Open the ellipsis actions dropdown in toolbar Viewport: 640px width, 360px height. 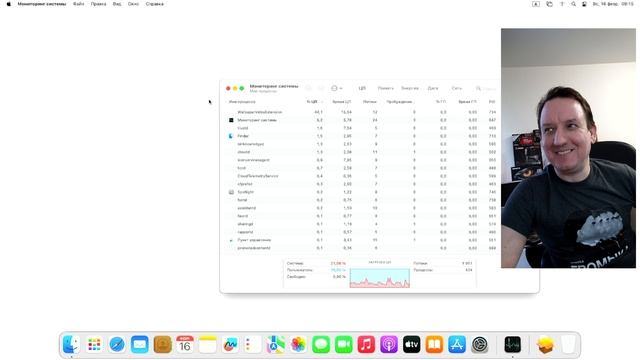tap(336, 88)
